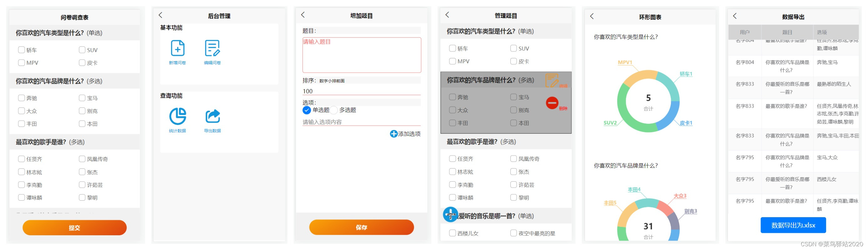
Task: Tap the floating blue add button in 管理题目
Action: point(450,214)
